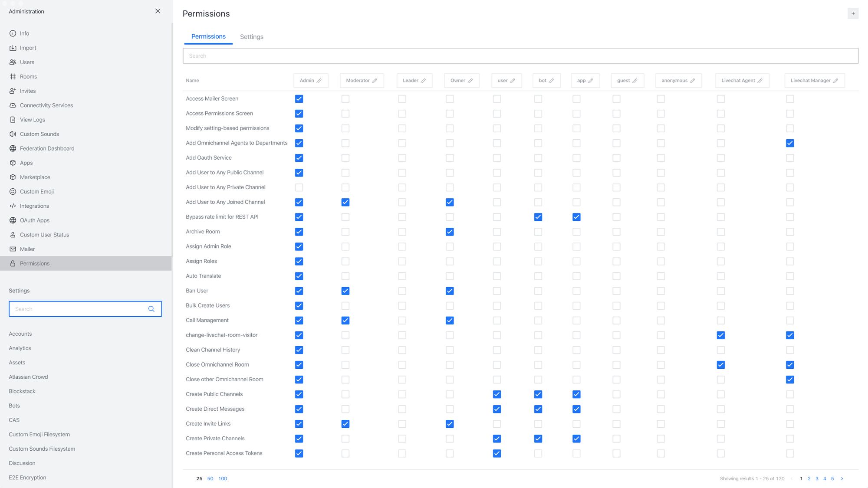Edit the Moderator role pencil icon
This screenshot has width=868, height=488.
coord(375,81)
